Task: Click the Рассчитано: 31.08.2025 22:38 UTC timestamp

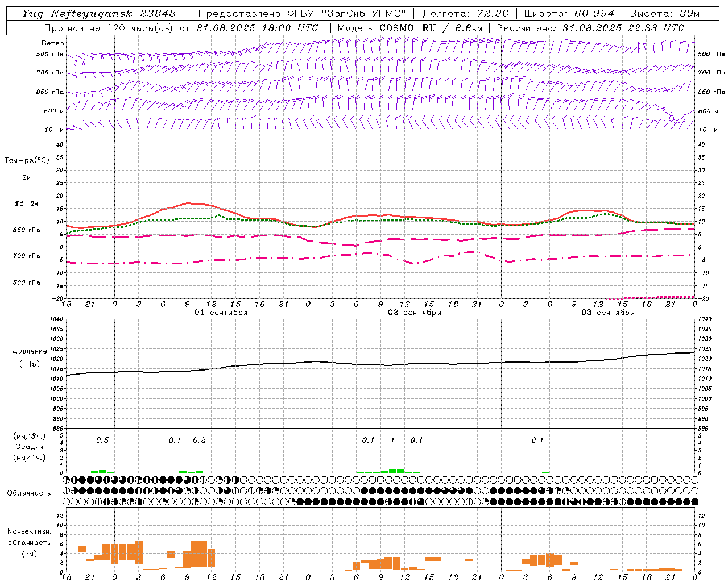Action: 590,28
